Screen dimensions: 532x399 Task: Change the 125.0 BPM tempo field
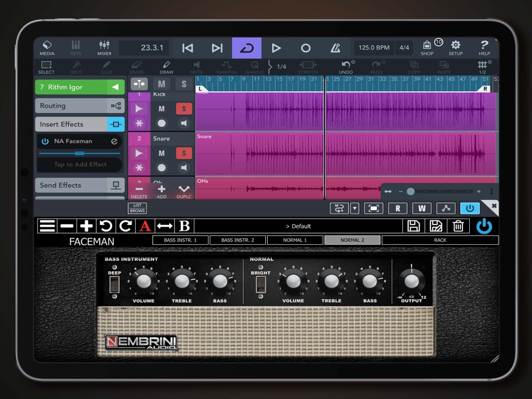point(374,47)
